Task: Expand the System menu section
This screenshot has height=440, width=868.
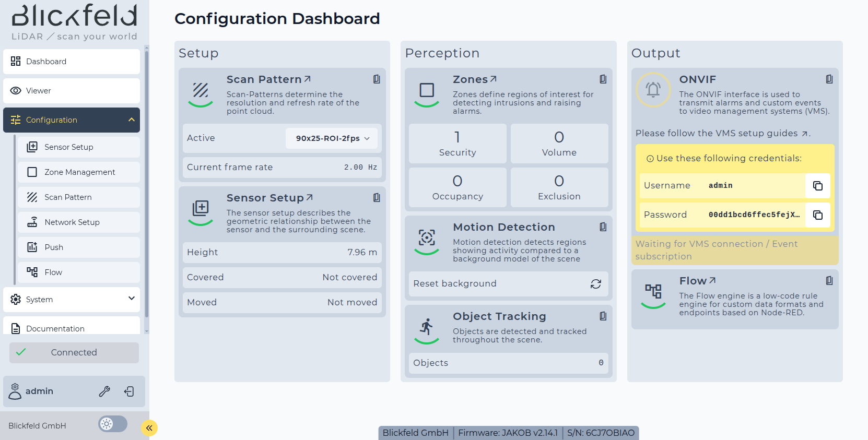Action: point(131,299)
